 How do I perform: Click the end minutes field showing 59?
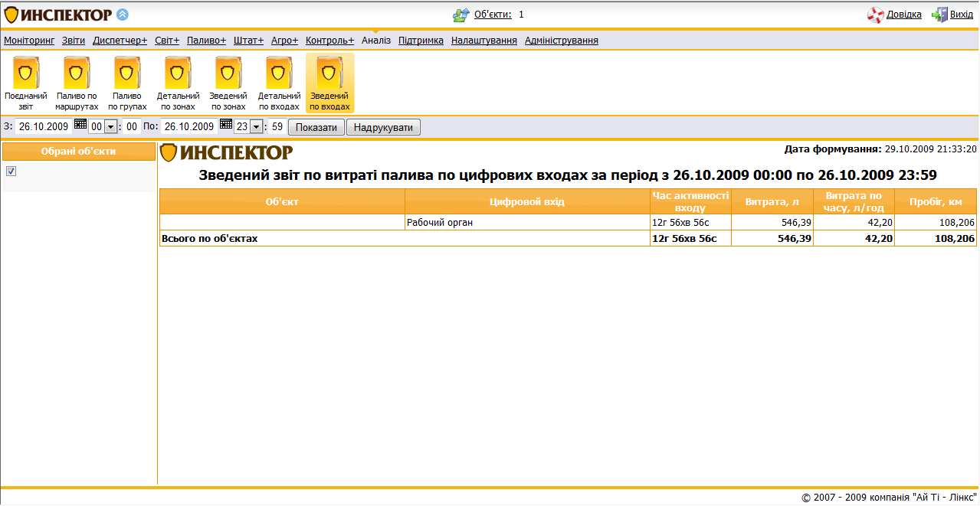click(277, 127)
